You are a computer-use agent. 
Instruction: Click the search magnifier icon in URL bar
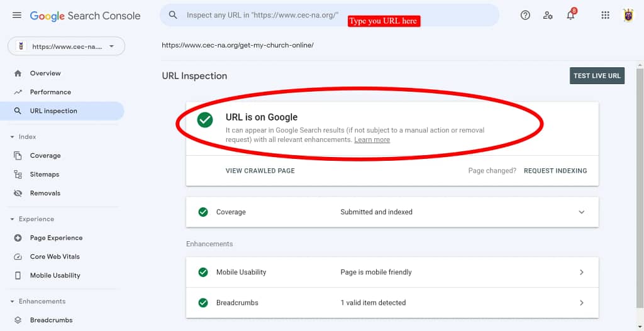click(174, 15)
